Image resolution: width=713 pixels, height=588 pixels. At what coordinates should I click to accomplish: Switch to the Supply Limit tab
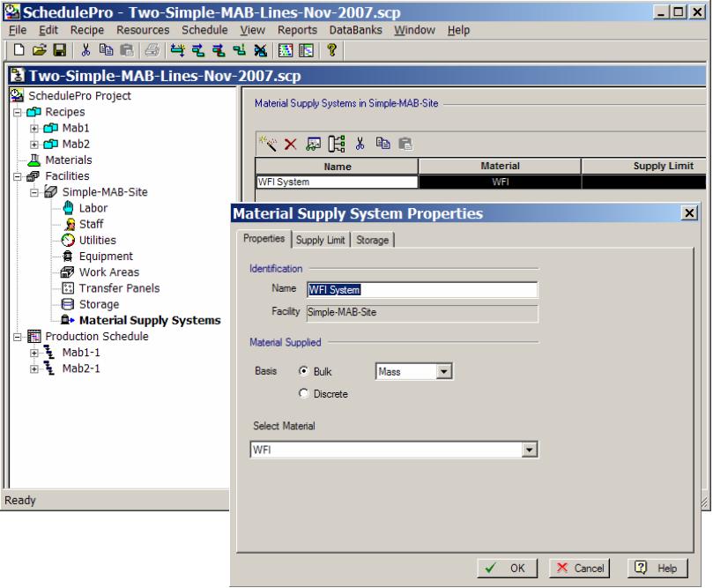tap(322, 240)
